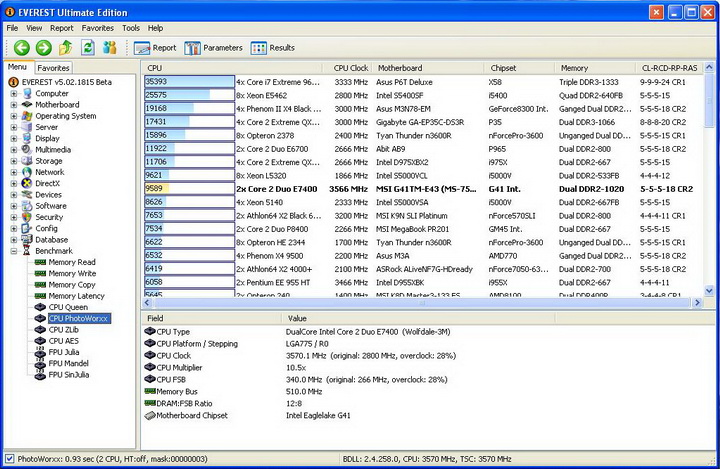720x469 pixels.
Task: Open the Memory Read benchmark
Action: point(72,262)
